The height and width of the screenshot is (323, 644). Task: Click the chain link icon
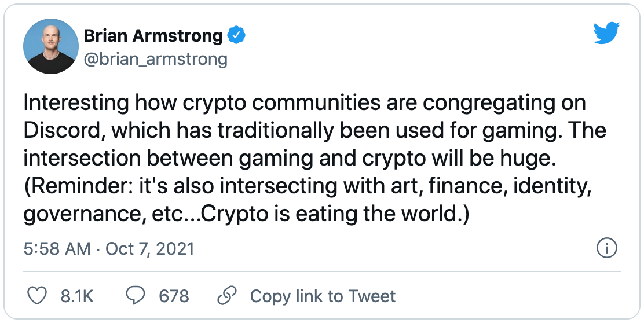(x=225, y=296)
